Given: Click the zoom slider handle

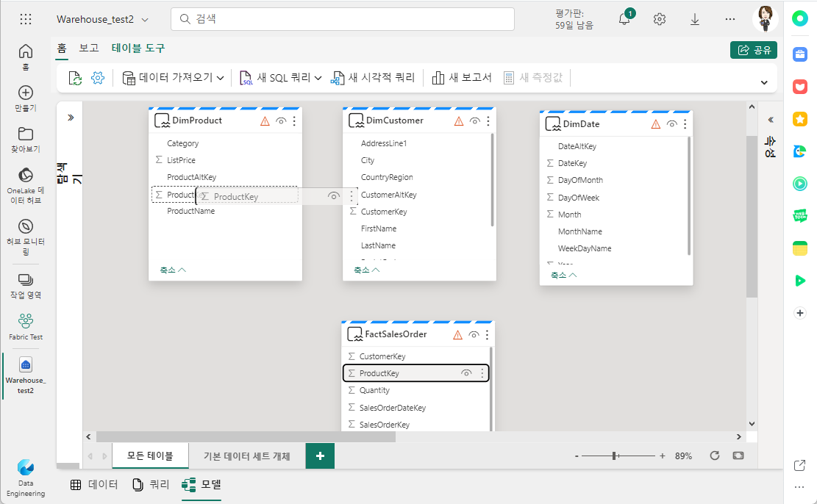Looking at the screenshot, I should click(614, 456).
